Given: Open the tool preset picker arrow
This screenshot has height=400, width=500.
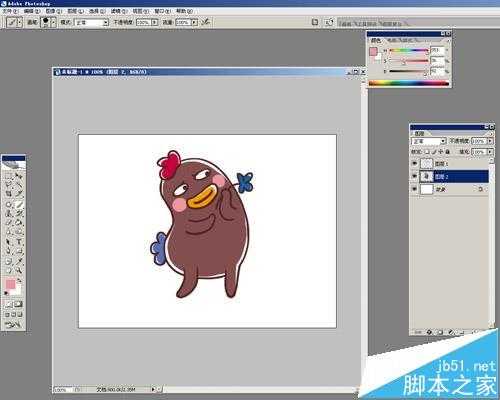Looking at the screenshot, I should coord(20,22).
